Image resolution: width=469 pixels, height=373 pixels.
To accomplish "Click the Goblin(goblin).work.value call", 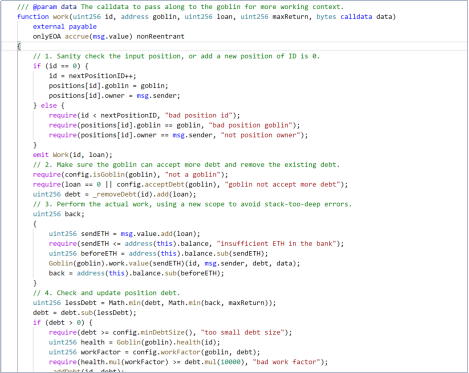I will [x=99, y=263].
